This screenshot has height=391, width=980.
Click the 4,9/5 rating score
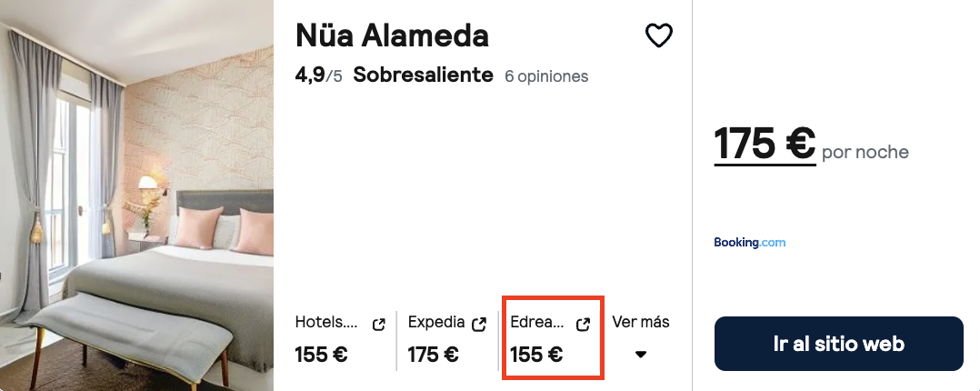(x=318, y=75)
